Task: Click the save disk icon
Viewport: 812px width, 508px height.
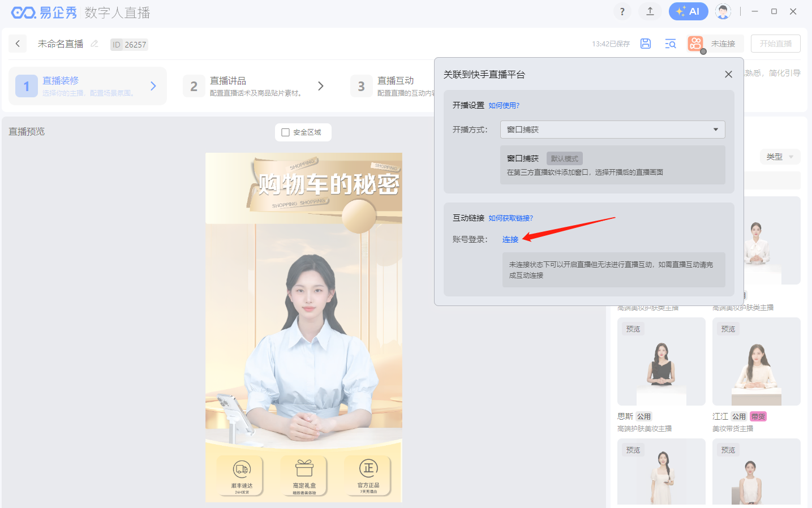Action: click(646, 44)
